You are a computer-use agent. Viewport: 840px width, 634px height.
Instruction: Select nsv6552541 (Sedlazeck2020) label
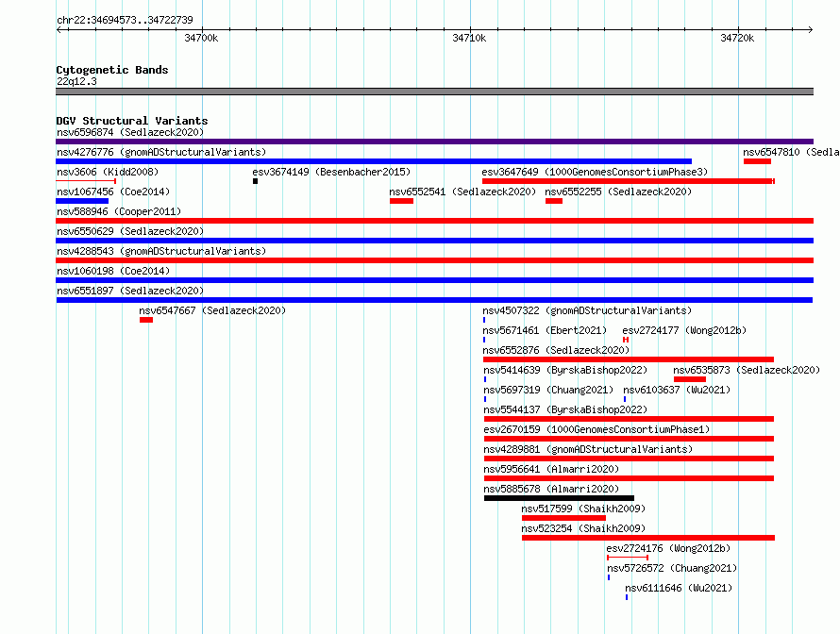[462, 192]
